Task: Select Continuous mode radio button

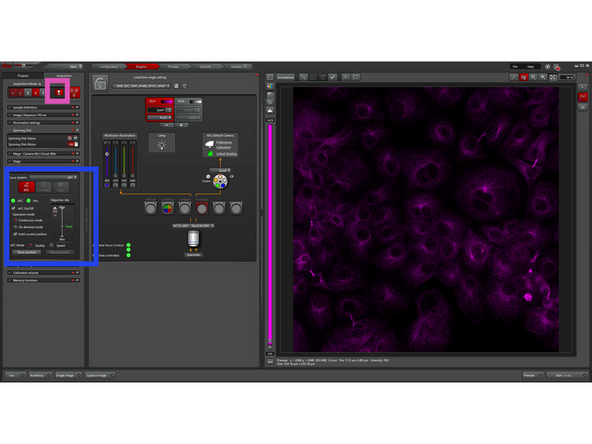Action: coord(15,220)
